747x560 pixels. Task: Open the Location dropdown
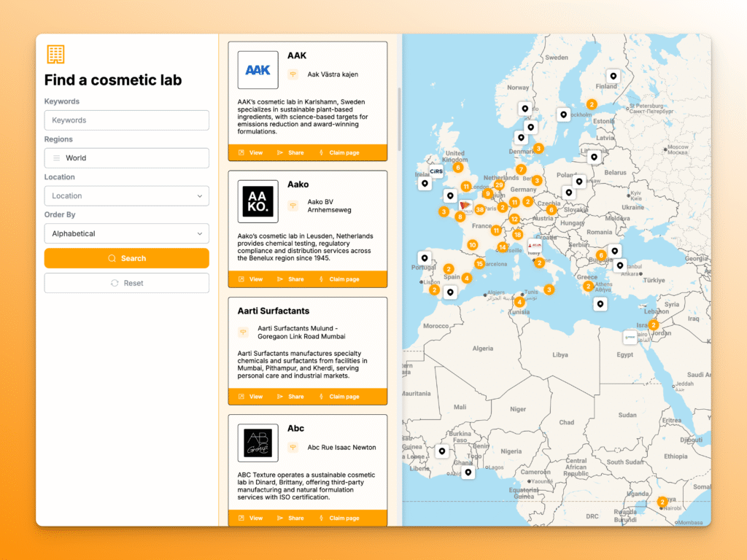(x=126, y=196)
